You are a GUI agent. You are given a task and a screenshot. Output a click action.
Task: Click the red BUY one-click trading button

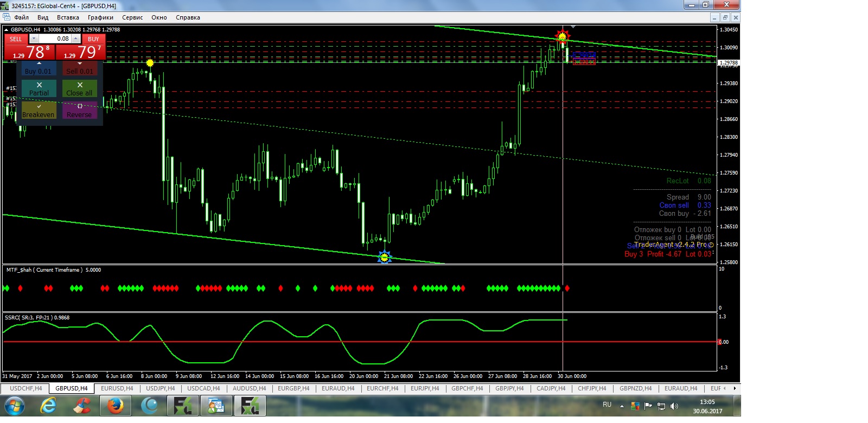93,39
